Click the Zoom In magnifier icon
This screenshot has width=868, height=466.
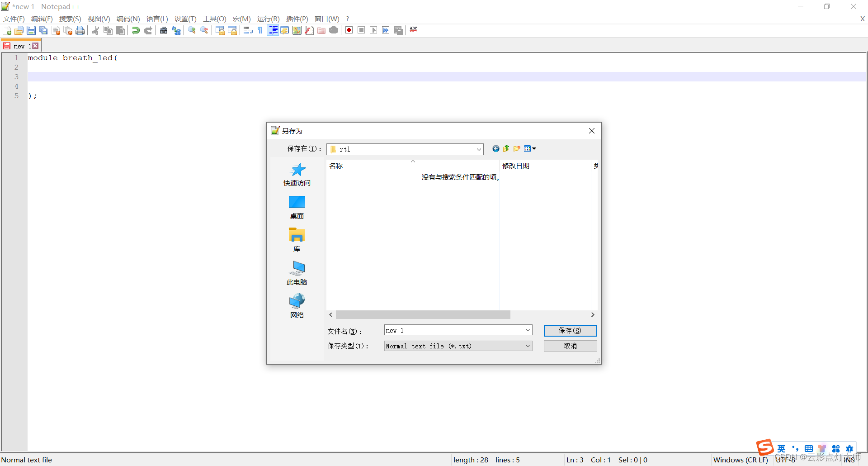pos(192,30)
